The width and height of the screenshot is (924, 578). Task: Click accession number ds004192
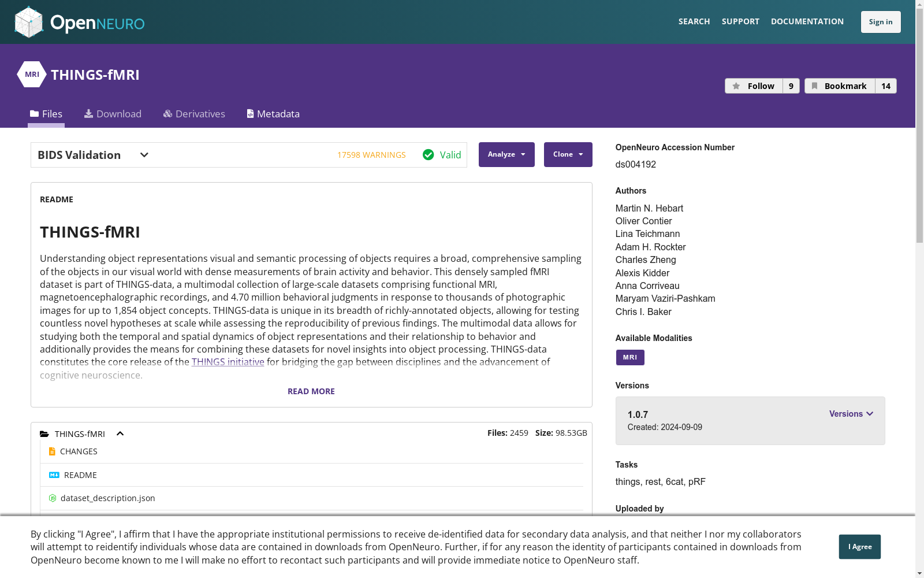coord(636,165)
